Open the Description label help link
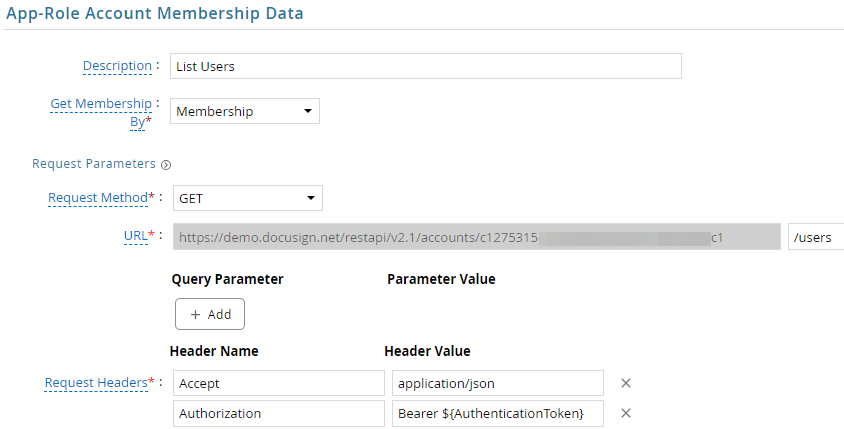This screenshot has height=429, width=844. (x=117, y=66)
